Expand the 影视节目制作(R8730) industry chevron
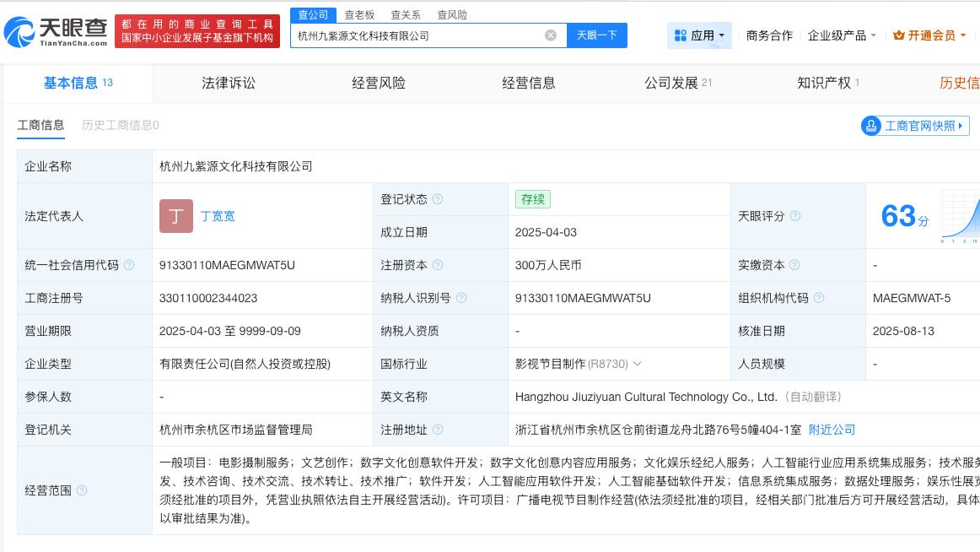This screenshot has width=980, height=552. click(x=638, y=363)
